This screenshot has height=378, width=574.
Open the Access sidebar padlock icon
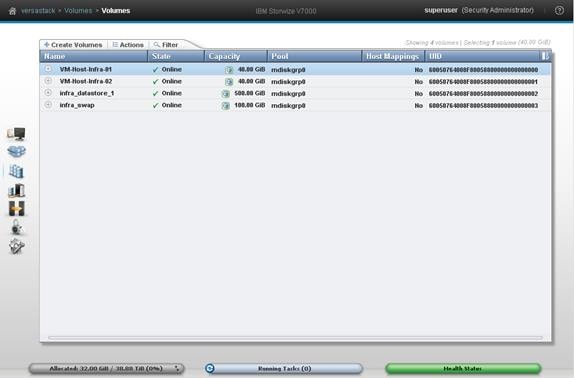click(16, 227)
